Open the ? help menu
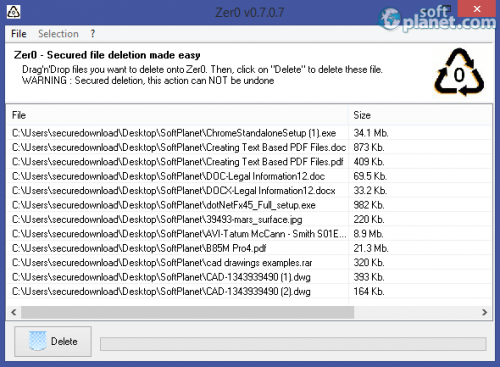Image resolution: width=500 pixels, height=367 pixels. [x=93, y=34]
